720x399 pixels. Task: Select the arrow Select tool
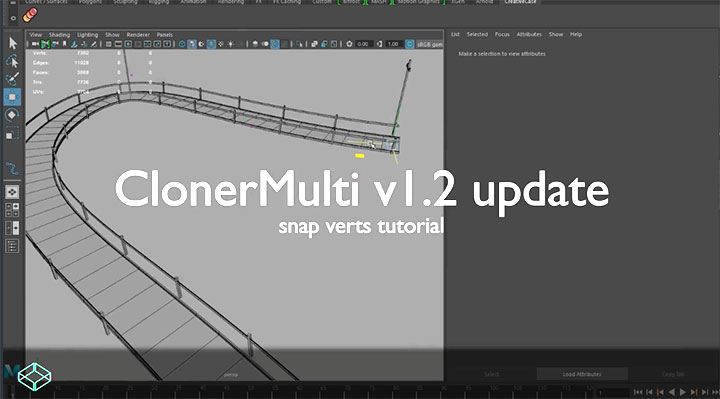click(12, 43)
